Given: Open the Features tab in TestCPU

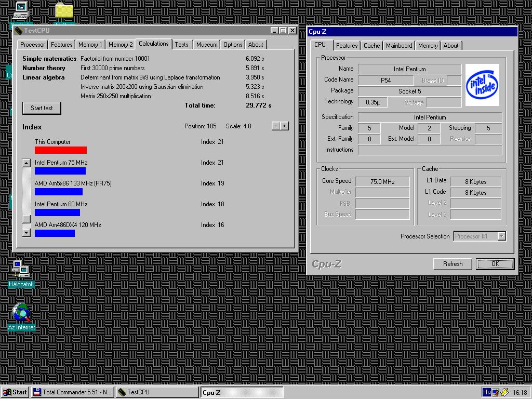Looking at the screenshot, I should pyautogui.click(x=61, y=45).
